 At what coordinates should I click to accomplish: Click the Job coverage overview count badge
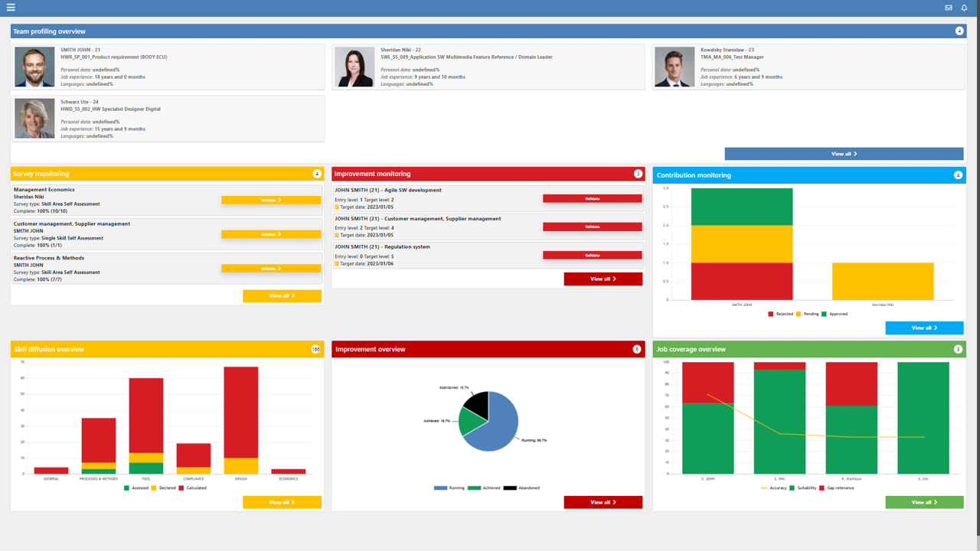(958, 349)
